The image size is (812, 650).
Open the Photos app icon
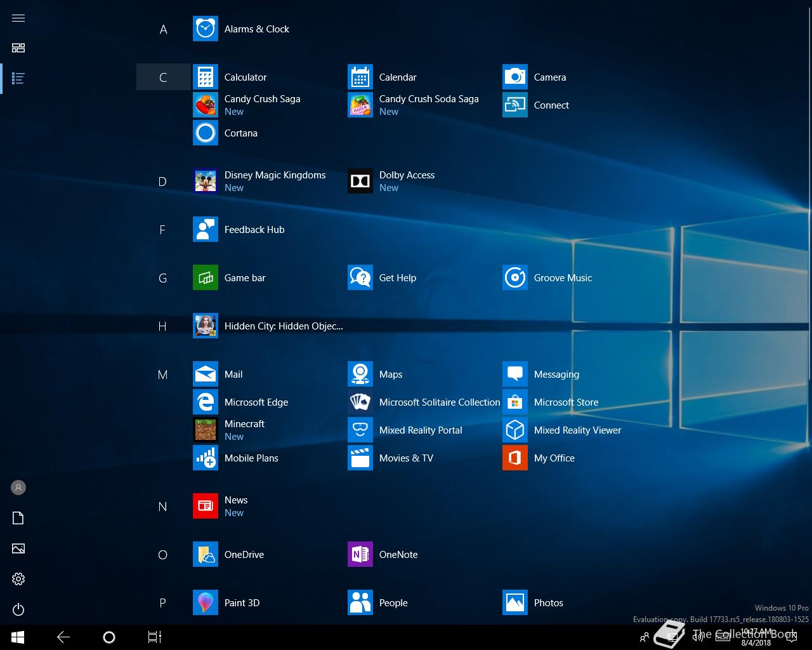[x=515, y=603]
